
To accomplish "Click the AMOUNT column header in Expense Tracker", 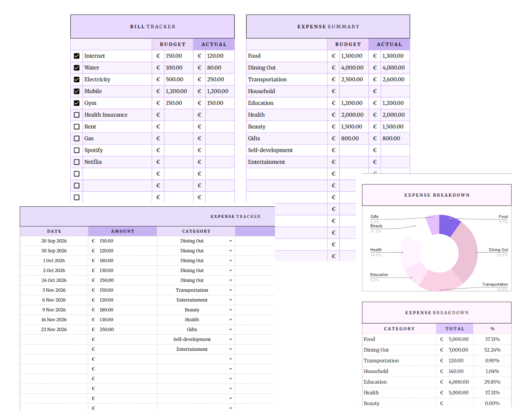I will tap(122, 231).
